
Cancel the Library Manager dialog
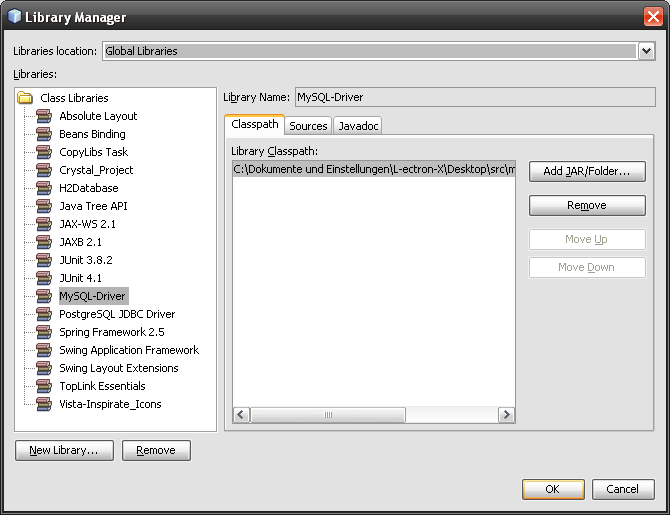pos(623,489)
